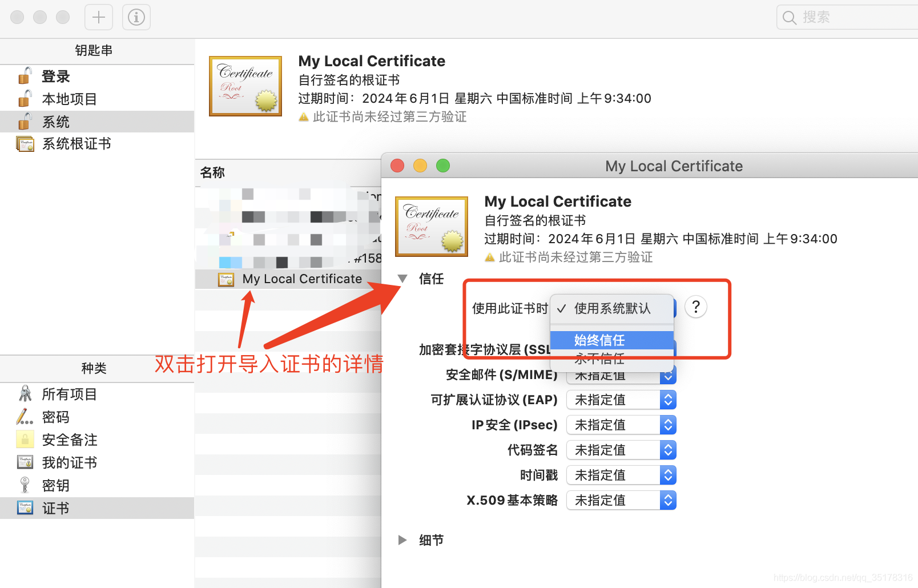Select the 安全备注 note icon
The image size is (918, 588).
click(25, 440)
